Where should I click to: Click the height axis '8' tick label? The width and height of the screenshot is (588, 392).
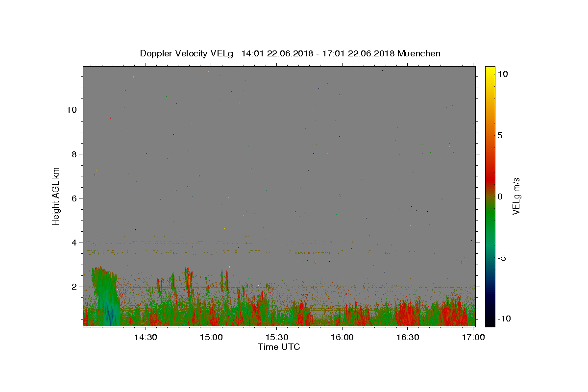[x=74, y=154]
